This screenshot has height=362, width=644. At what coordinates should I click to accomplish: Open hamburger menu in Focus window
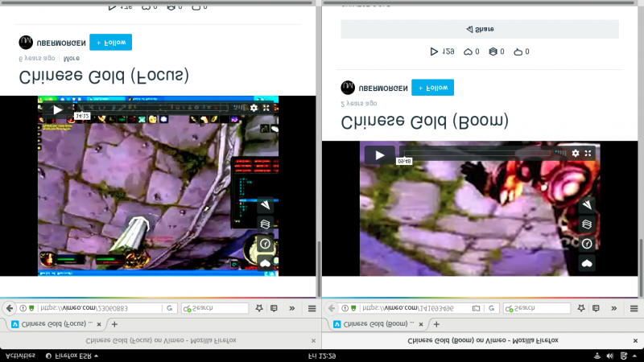click(312, 308)
